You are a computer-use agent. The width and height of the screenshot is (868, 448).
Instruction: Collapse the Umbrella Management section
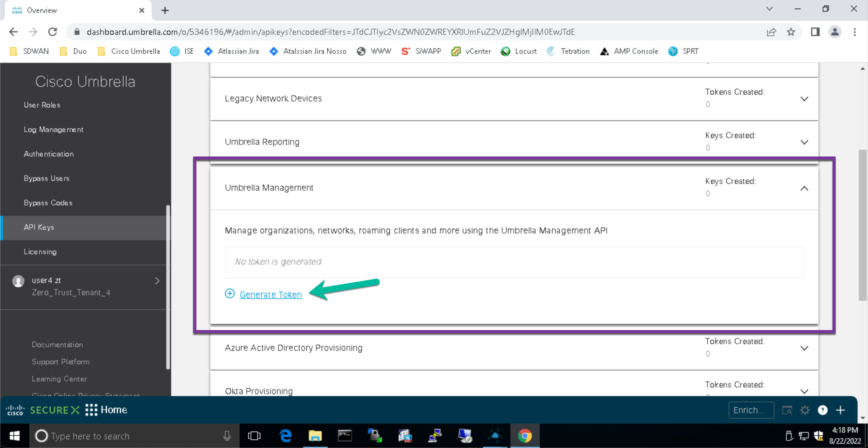click(805, 188)
